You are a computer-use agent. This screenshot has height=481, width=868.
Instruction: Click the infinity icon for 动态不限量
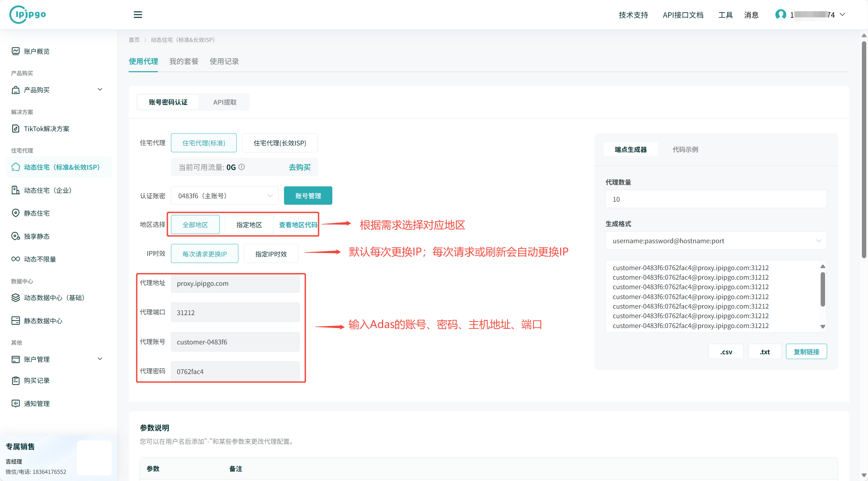(x=16, y=259)
